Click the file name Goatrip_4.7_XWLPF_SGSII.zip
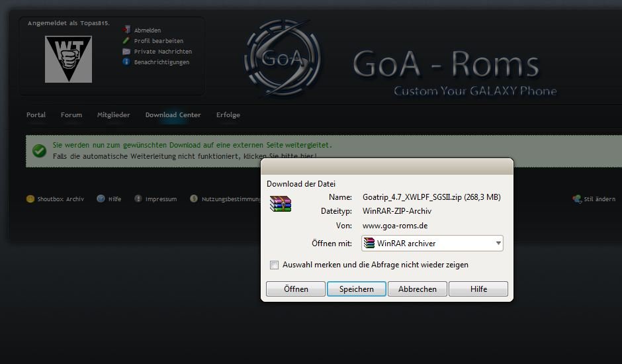Screen dimensions: 622x364 (412, 197)
